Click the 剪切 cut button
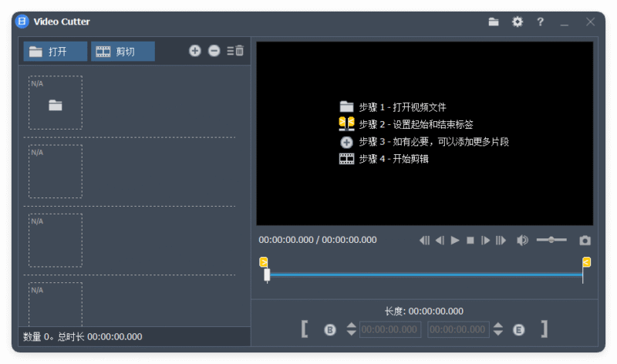 [x=123, y=52]
